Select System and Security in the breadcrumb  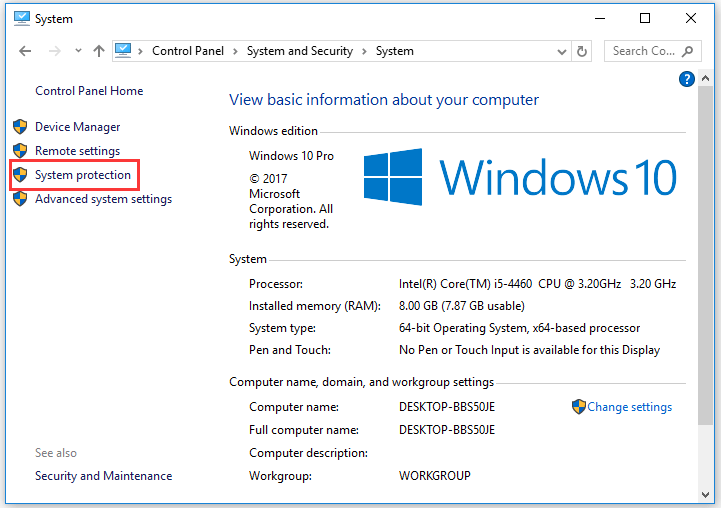tap(300, 51)
